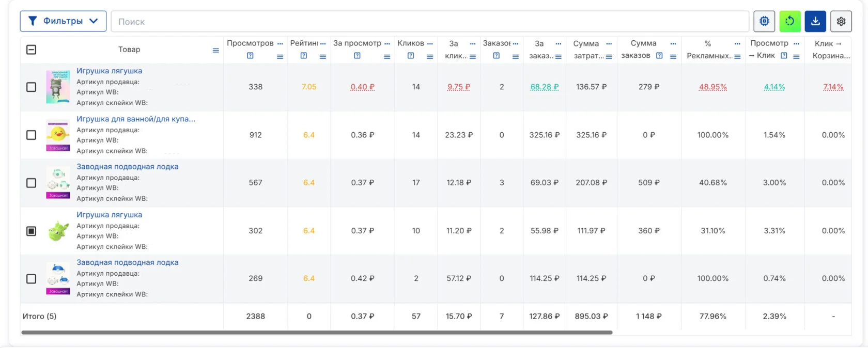Toggle the select-all checkbox in table header
868x348 pixels.
[32, 50]
